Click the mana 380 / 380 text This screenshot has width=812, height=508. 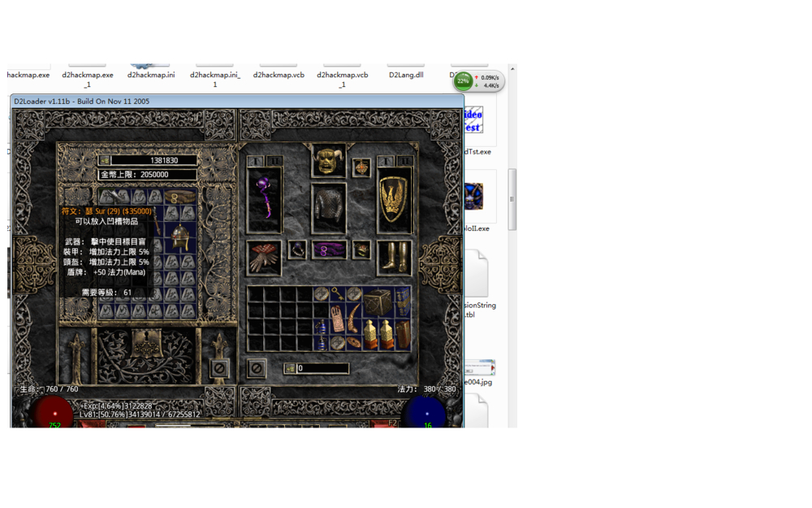[x=427, y=389]
